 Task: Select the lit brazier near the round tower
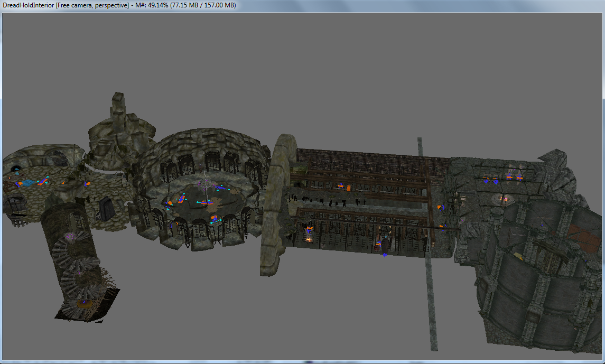(504, 198)
